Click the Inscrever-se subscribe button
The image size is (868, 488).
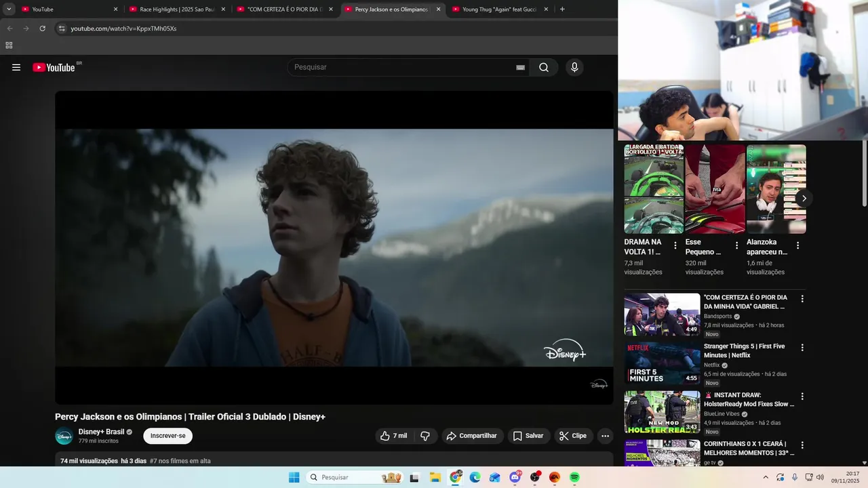point(167,436)
